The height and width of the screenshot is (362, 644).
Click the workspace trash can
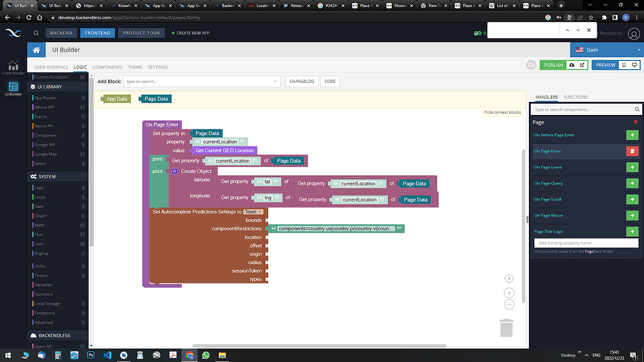[506, 327]
